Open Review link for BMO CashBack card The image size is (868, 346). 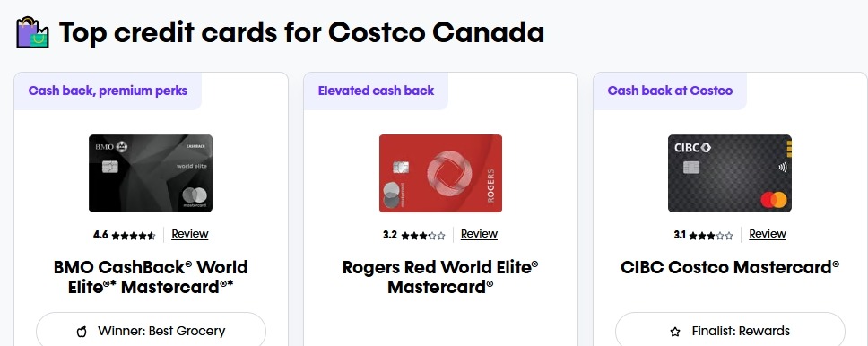click(x=190, y=234)
